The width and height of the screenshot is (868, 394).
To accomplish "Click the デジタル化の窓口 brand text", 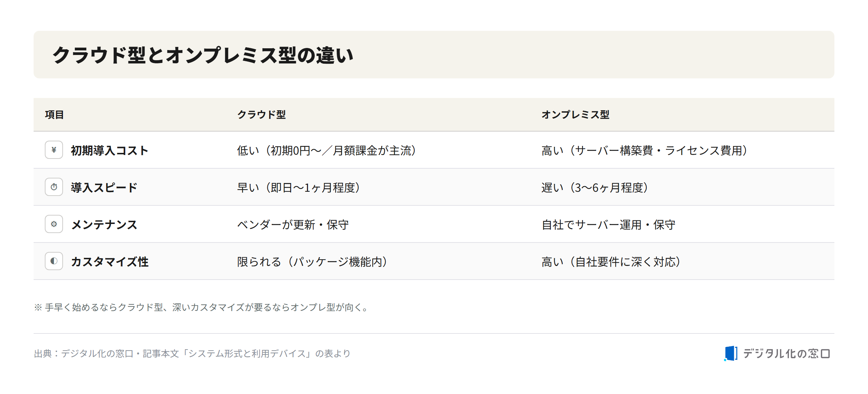I will coord(786,353).
